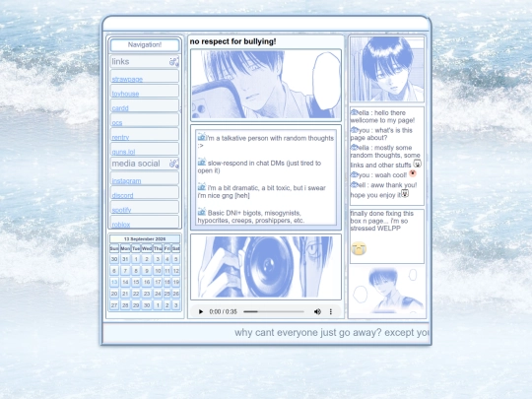Open the rentry link
The width and height of the screenshot is (532, 399).
(x=120, y=138)
